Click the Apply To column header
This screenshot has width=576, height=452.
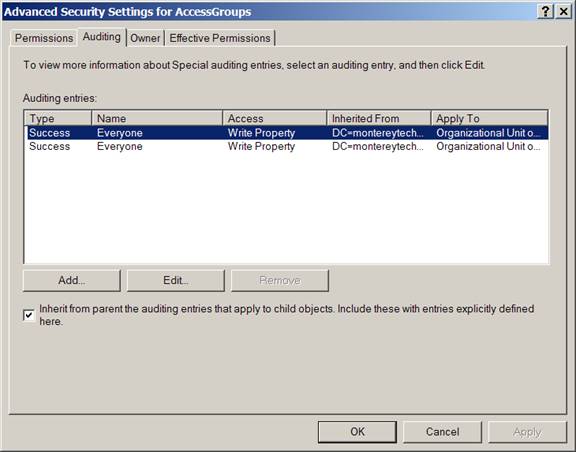(x=489, y=118)
